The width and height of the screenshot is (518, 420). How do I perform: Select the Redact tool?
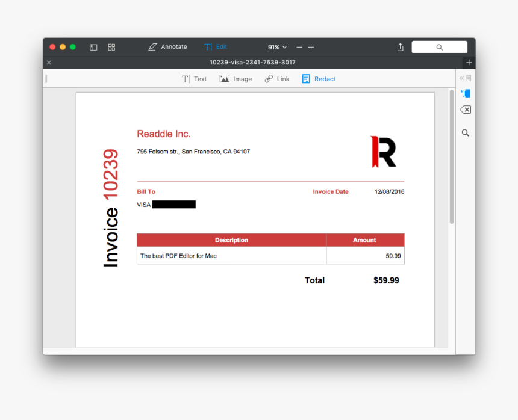pos(319,79)
